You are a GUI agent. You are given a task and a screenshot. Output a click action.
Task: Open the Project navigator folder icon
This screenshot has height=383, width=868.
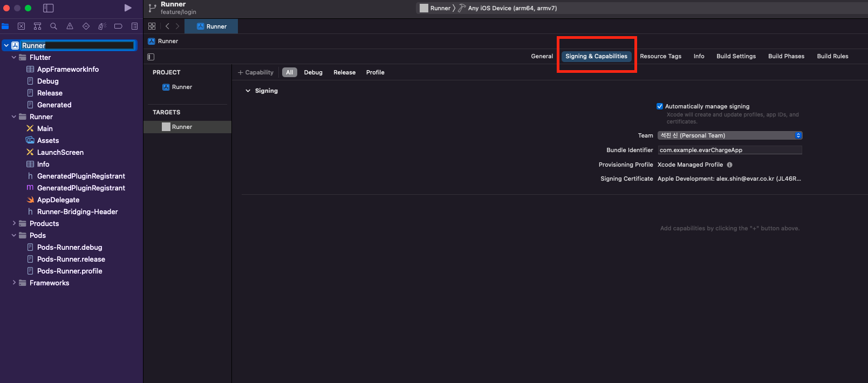tap(5, 26)
